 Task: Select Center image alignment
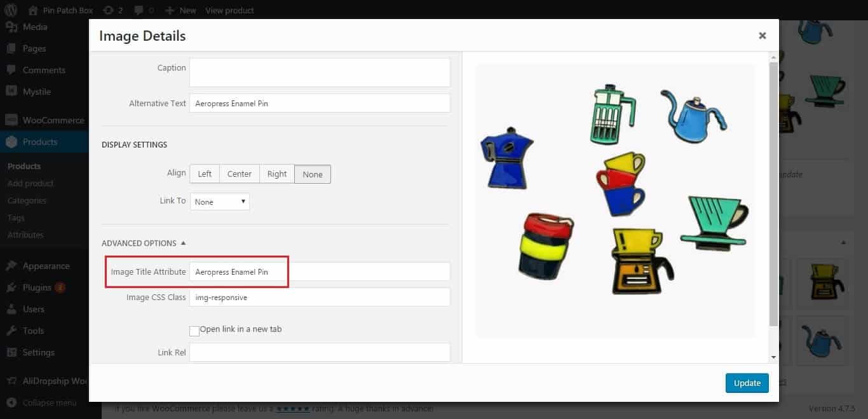[x=239, y=173]
